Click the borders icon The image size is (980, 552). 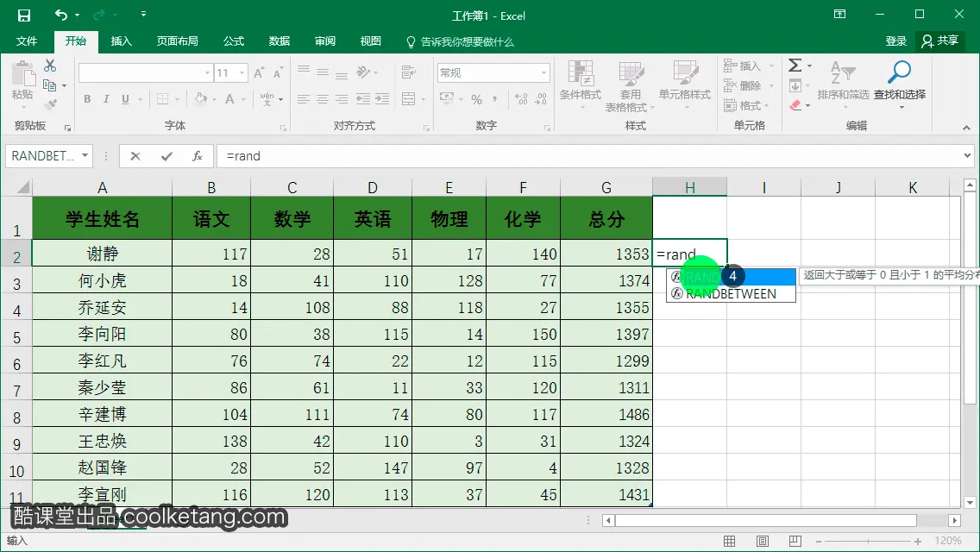tap(162, 99)
